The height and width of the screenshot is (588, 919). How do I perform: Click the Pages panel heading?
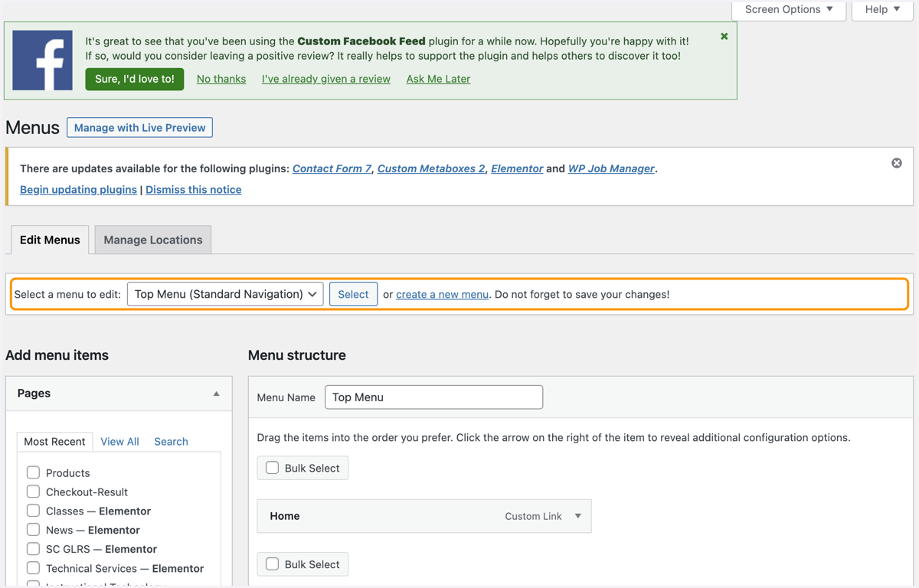click(x=119, y=394)
